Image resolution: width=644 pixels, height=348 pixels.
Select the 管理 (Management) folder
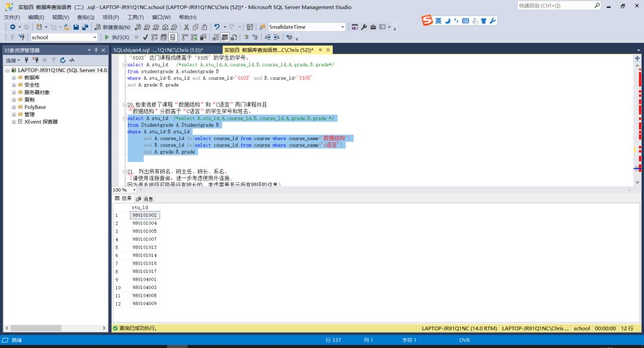(x=29, y=114)
